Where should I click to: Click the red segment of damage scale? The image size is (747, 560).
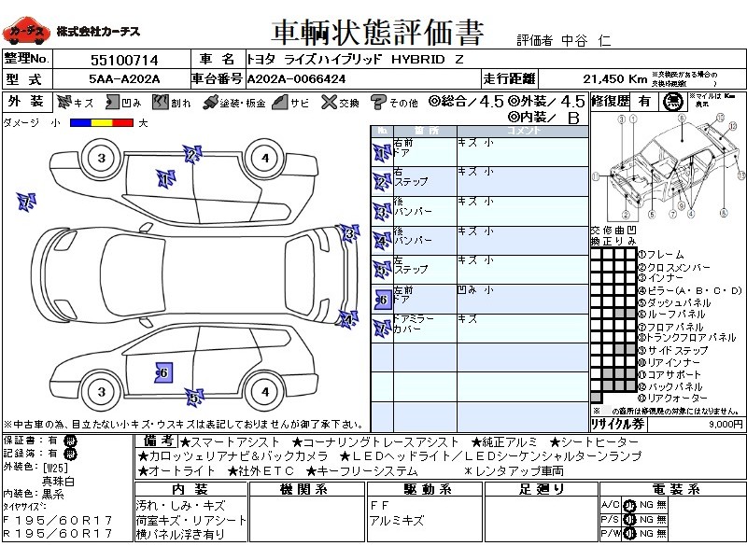122,122
